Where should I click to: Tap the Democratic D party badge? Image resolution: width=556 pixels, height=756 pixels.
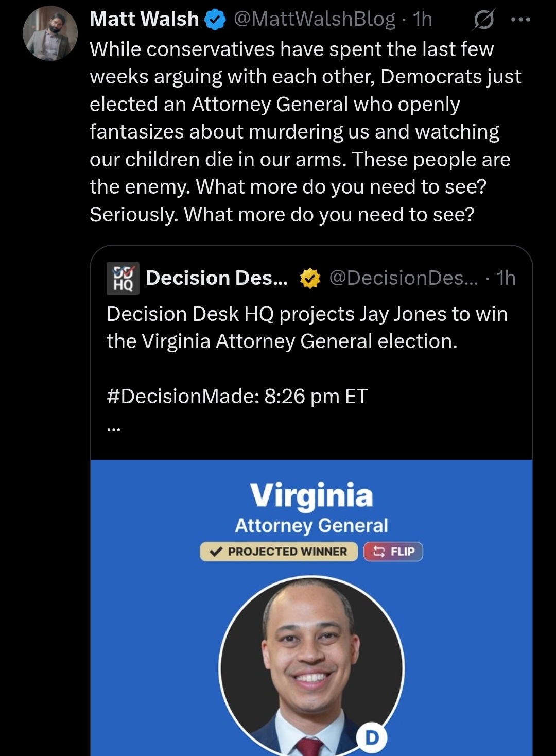[x=372, y=737]
